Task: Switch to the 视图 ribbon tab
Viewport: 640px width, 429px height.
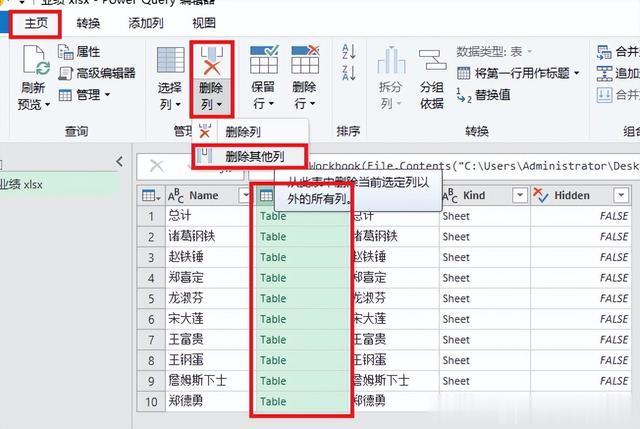Action: [x=204, y=23]
